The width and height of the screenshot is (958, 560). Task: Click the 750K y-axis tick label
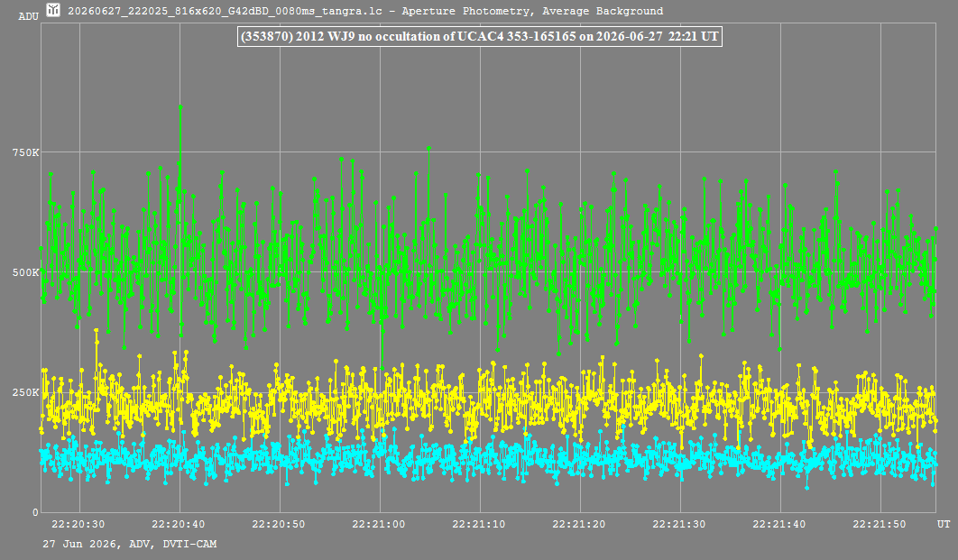coord(25,152)
